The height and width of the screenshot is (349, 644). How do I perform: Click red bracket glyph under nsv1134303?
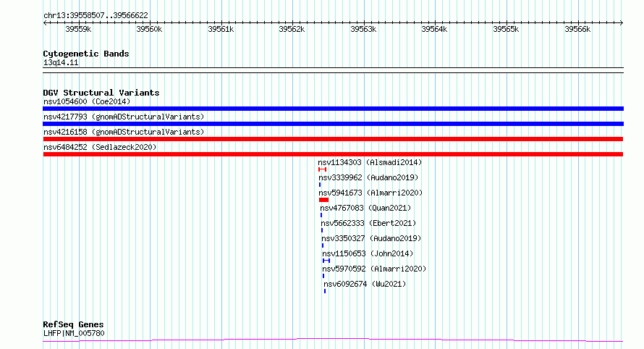click(x=323, y=169)
